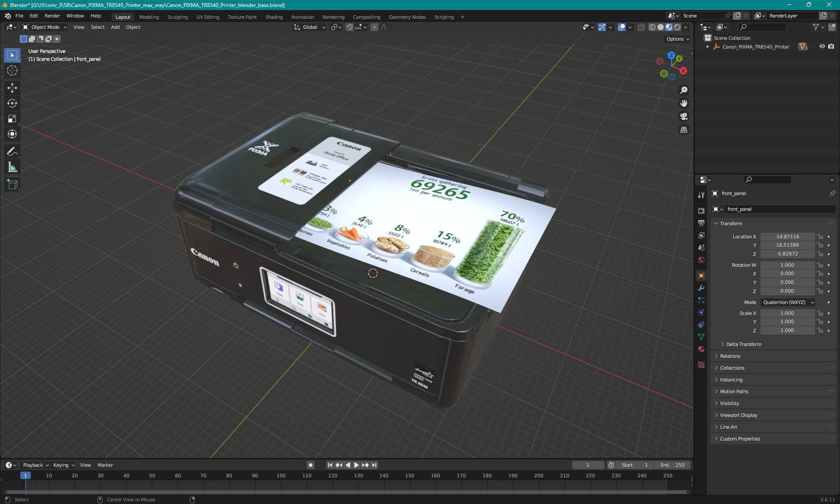Open the timeline Marker menu
The width and height of the screenshot is (840, 504).
[105, 465]
